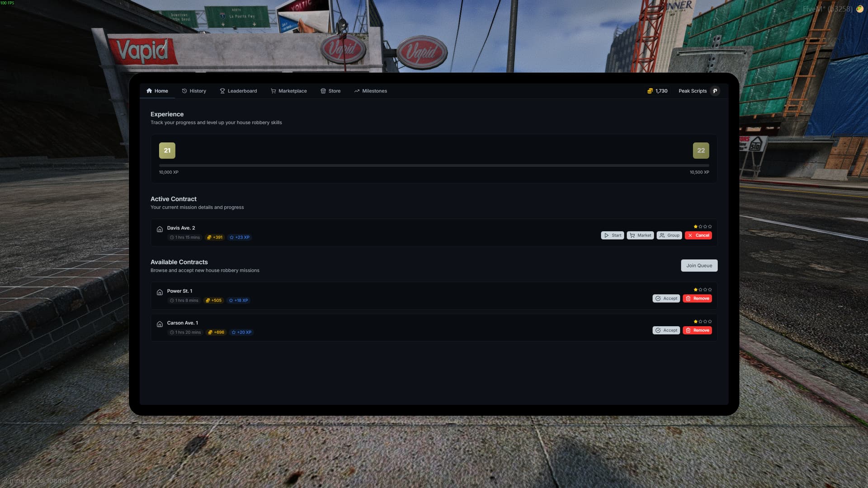Click the +20 XP reward badge

(x=241, y=332)
